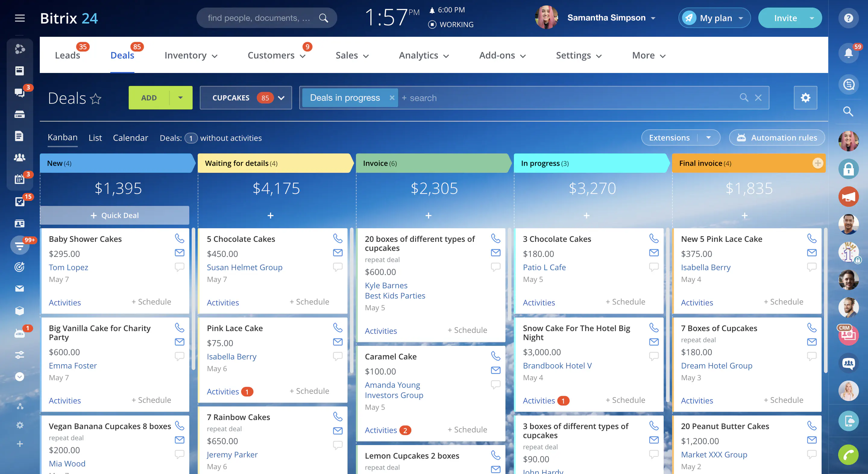Select the Deals tab
868x474 pixels.
coord(122,55)
